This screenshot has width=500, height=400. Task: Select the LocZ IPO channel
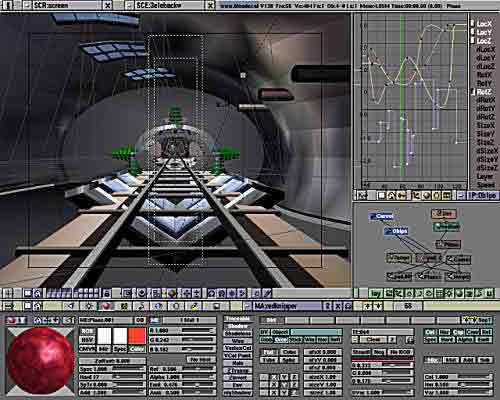click(484, 41)
